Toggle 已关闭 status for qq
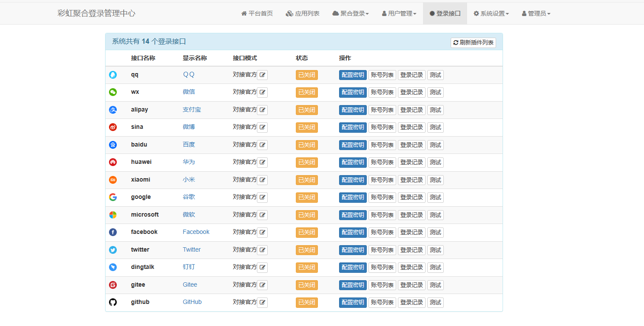The image size is (644, 326). (x=307, y=75)
